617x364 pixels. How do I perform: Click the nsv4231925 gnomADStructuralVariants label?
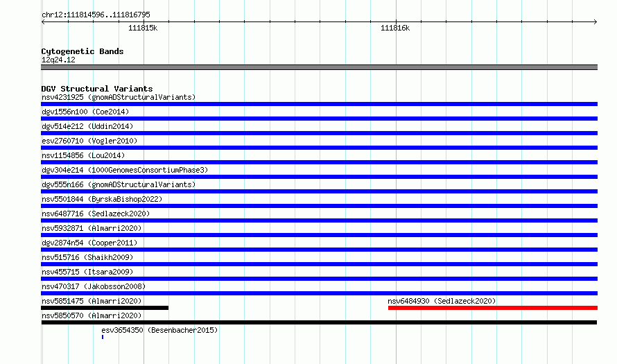click(119, 97)
